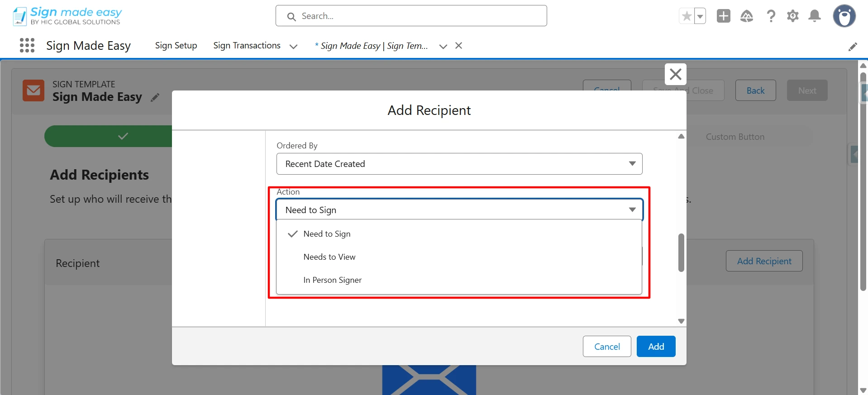This screenshot has height=395, width=868.
Task: Open the Help question mark icon
Action: (771, 16)
